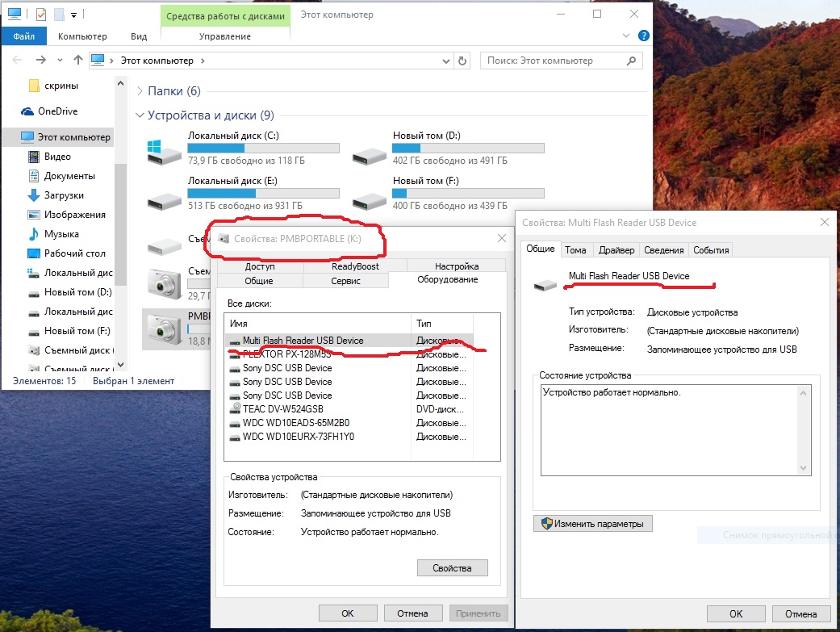
Task: Select the PMBPORTABLE camera drive icon
Action: tap(164, 327)
